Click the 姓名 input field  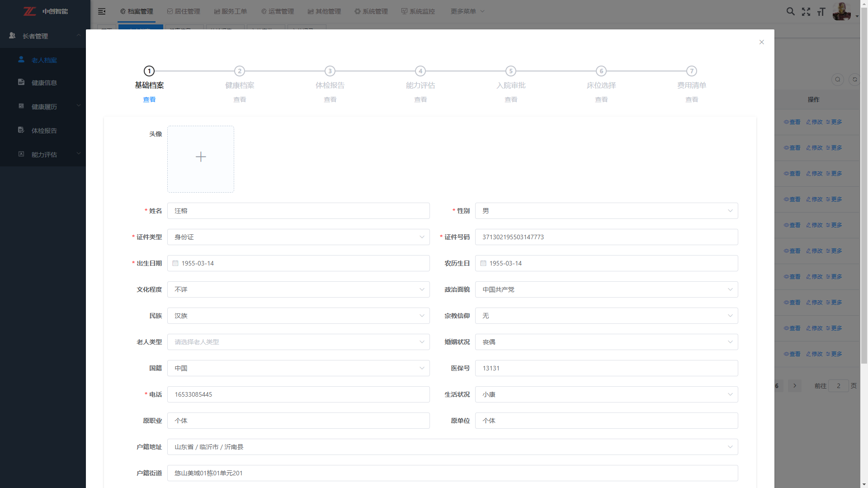(298, 211)
